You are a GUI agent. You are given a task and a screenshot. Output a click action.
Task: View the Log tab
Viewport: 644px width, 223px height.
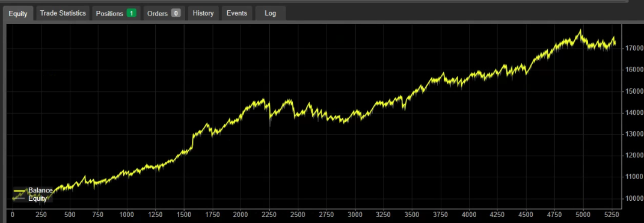click(270, 13)
